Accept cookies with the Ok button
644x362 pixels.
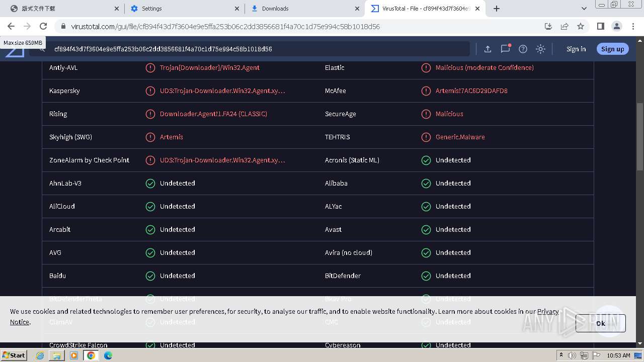[601, 323]
